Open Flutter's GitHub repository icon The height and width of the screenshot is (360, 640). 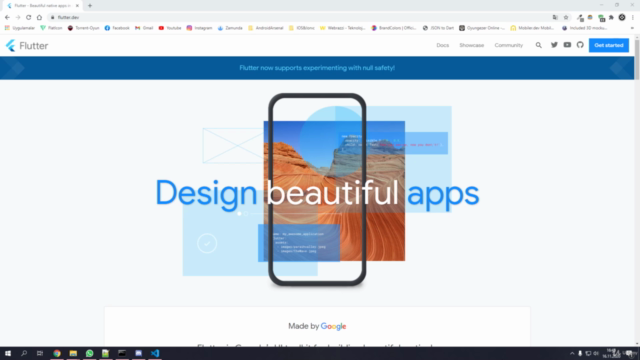(x=580, y=45)
